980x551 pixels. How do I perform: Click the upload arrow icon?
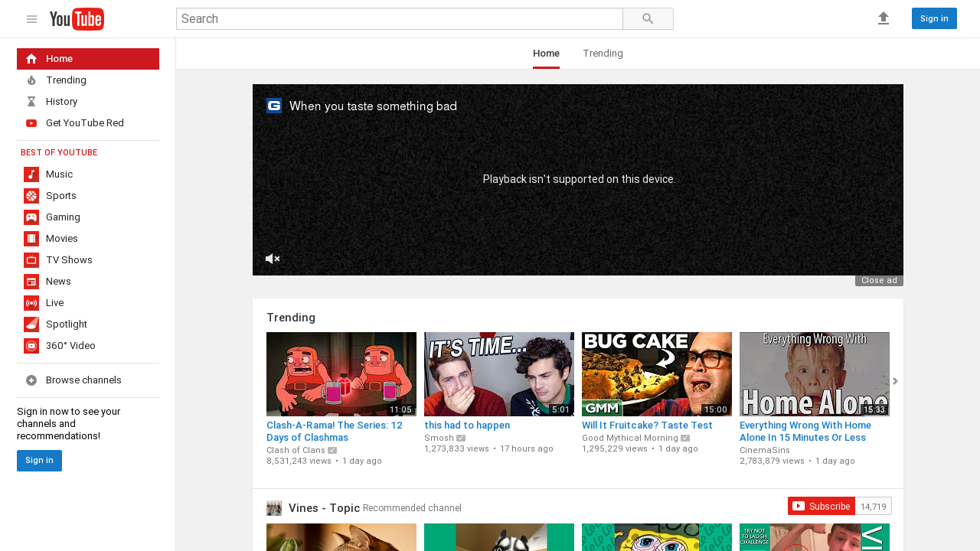click(x=884, y=18)
